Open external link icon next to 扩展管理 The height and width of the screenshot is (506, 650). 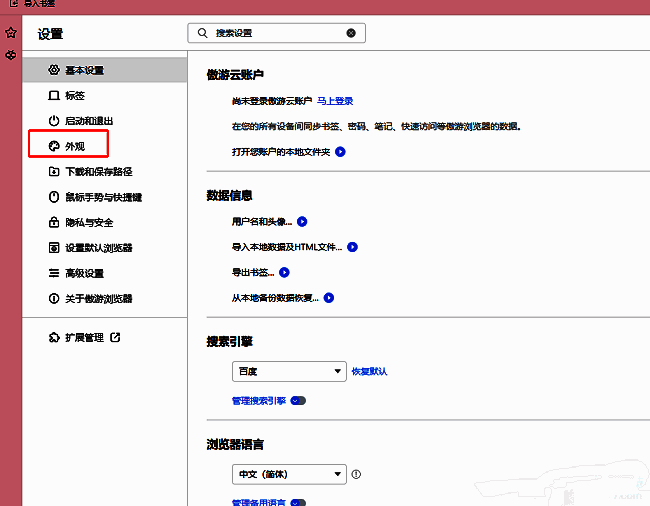pyautogui.click(x=115, y=337)
